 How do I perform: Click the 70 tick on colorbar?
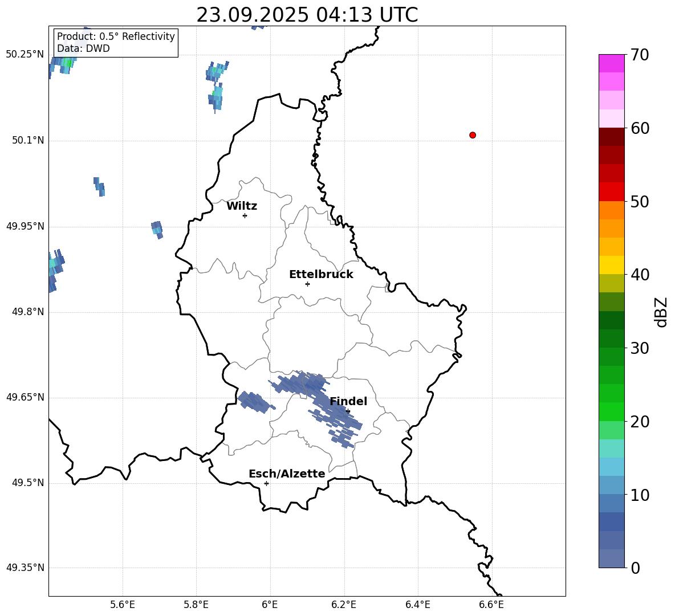pos(640,55)
